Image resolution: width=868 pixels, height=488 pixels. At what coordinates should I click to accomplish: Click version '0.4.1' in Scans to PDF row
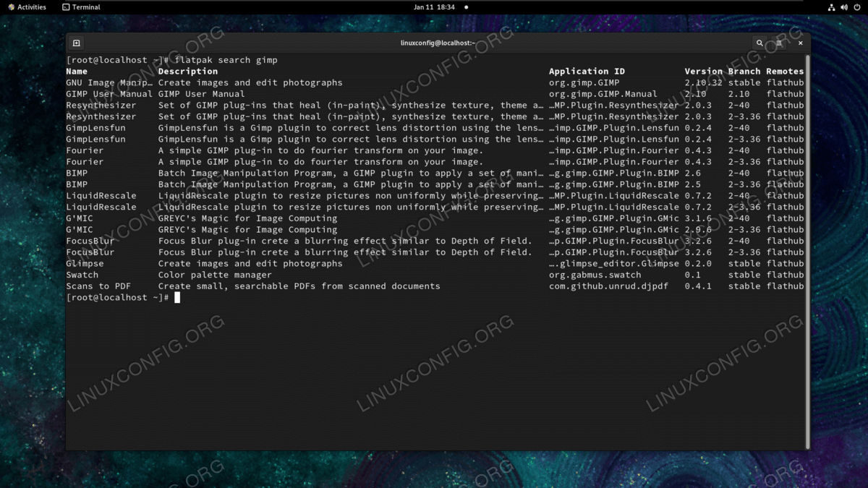point(699,286)
